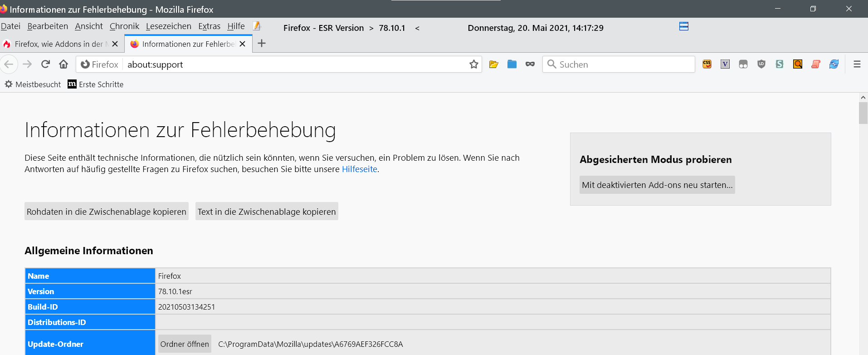Click the uBlock Origin shield icon

click(x=761, y=64)
